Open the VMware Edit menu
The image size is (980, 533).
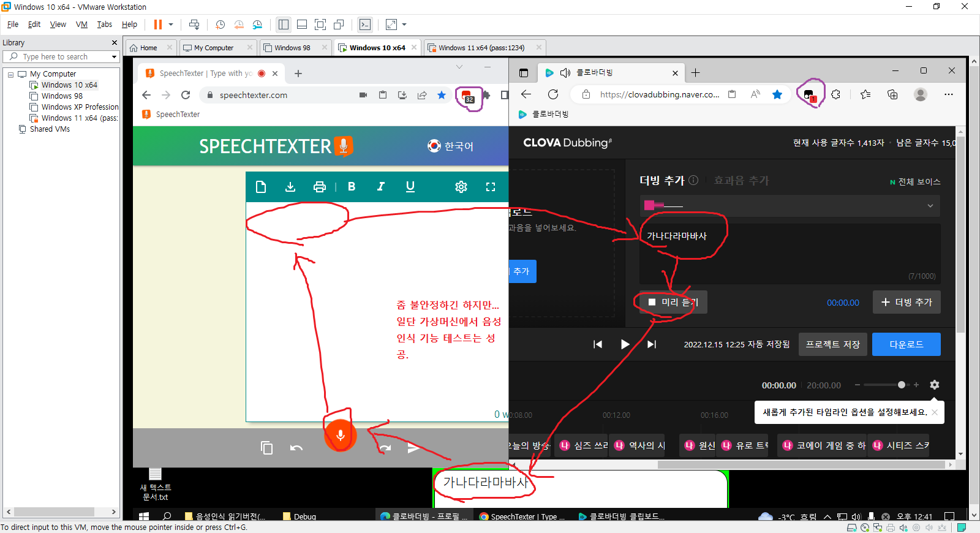click(x=34, y=25)
